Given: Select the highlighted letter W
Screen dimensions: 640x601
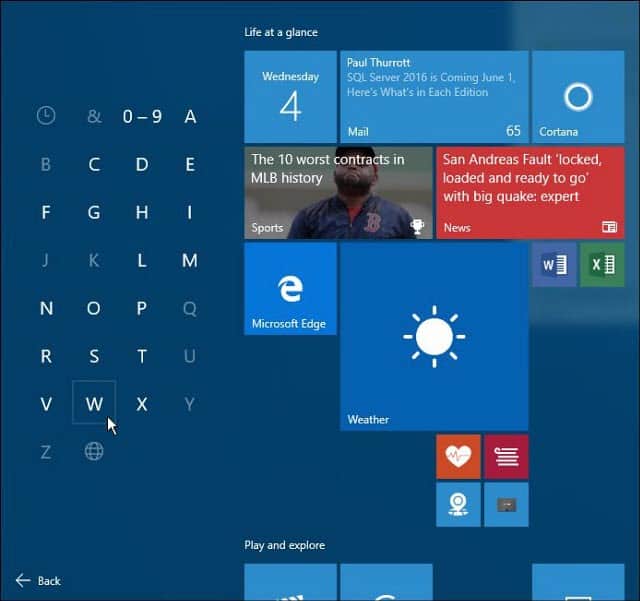Looking at the screenshot, I should [x=94, y=403].
